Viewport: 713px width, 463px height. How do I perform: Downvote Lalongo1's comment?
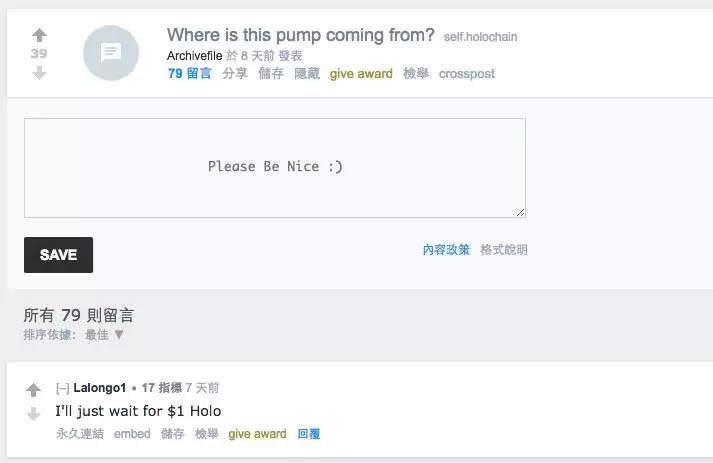(x=33, y=413)
